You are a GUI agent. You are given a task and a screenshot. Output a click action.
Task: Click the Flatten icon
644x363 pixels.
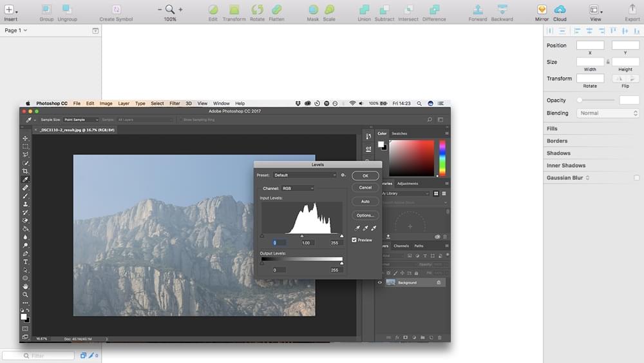276,10
